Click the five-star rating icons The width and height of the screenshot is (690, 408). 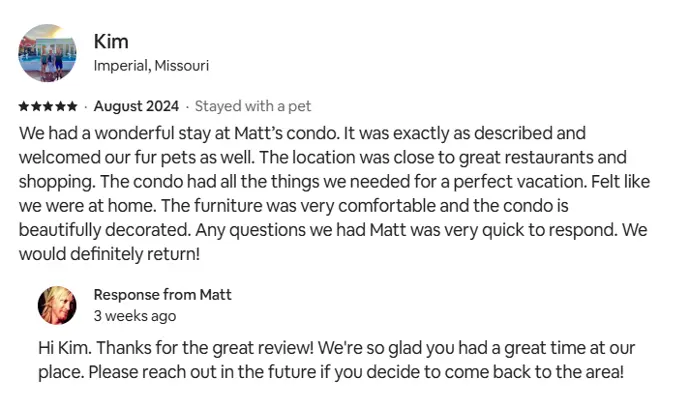click(48, 106)
